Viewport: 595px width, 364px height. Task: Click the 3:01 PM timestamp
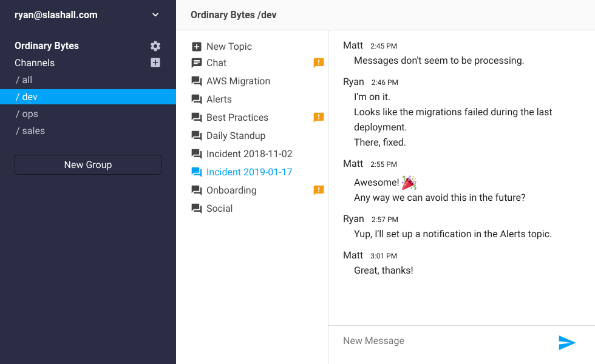coord(384,256)
